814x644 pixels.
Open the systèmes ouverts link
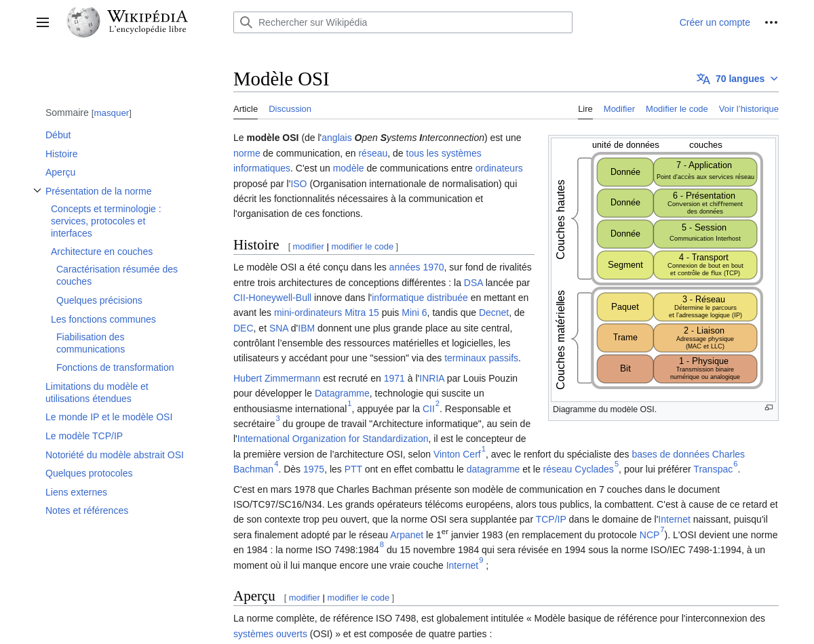click(270, 634)
